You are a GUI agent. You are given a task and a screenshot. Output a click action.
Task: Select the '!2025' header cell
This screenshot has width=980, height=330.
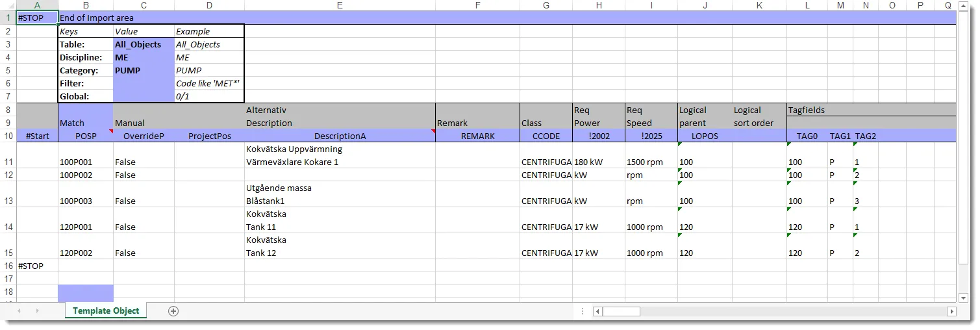pos(651,136)
